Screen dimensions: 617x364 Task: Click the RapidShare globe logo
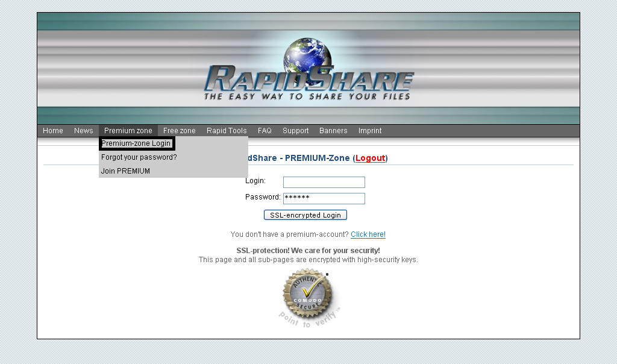(309, 70)
